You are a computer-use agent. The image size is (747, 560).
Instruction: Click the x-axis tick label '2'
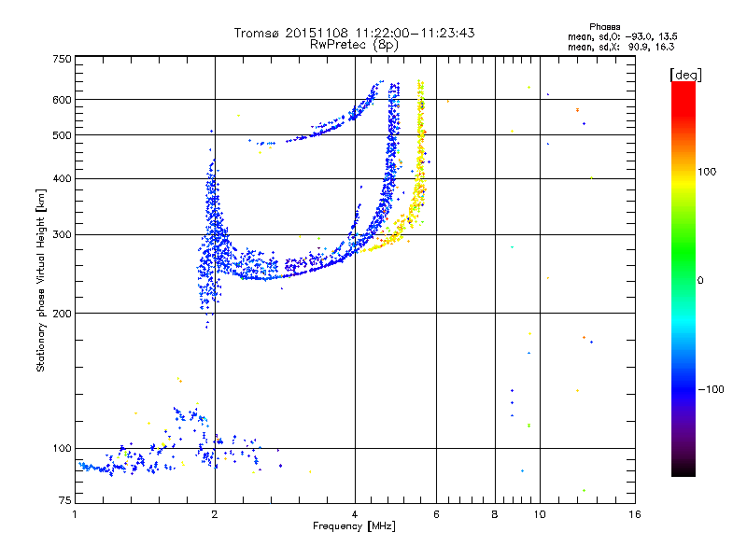coord(215,514)
